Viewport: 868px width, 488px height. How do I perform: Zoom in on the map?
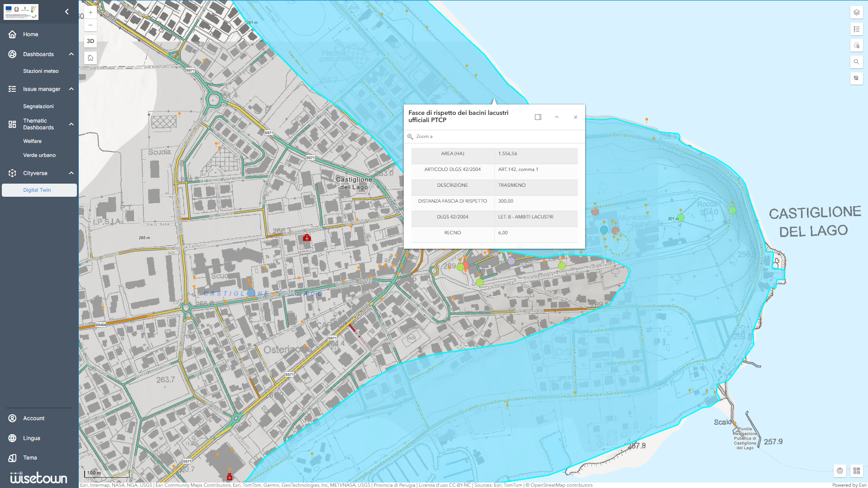[91, 13]
